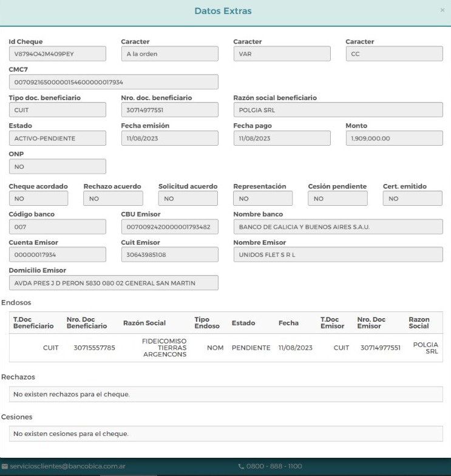The image size is (451, 476).
Task: Click the Nombre Emisor field
Action: point(338,254)
